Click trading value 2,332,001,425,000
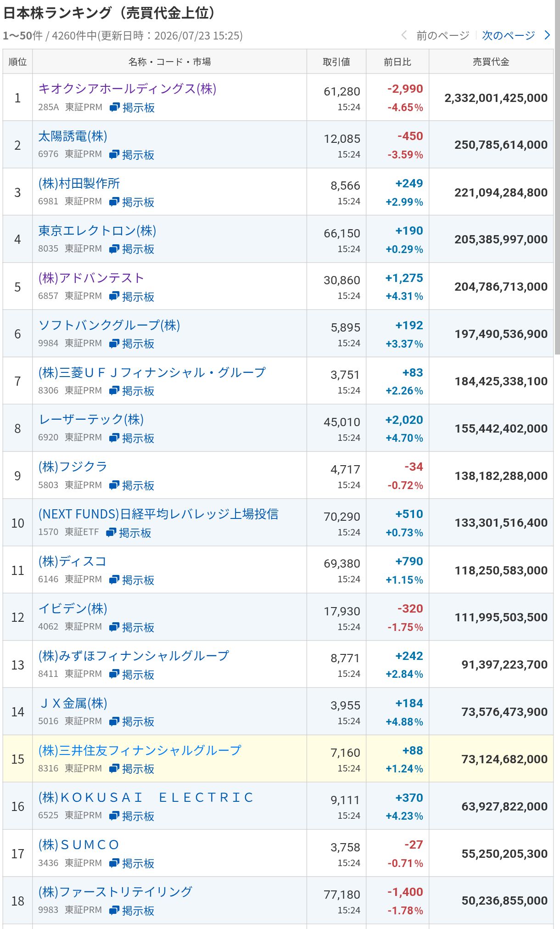Image resolution: width=560 pixels, height=929 pixels. (x=496, y=98)
